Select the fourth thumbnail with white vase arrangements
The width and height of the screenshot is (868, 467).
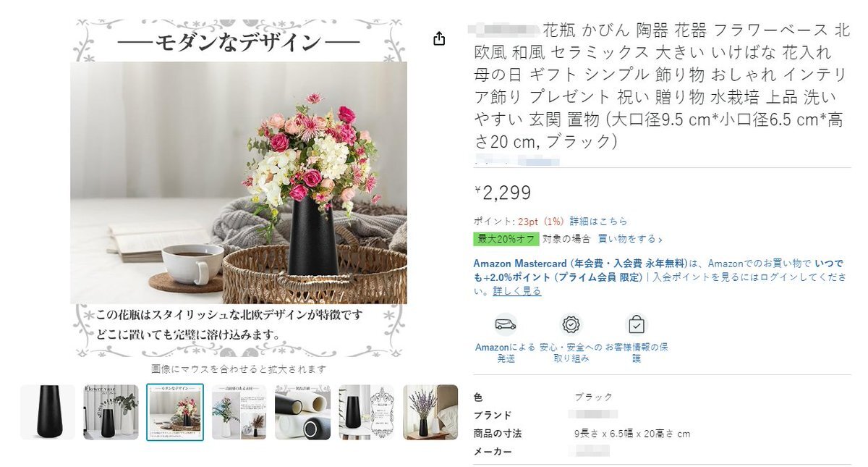239,412
